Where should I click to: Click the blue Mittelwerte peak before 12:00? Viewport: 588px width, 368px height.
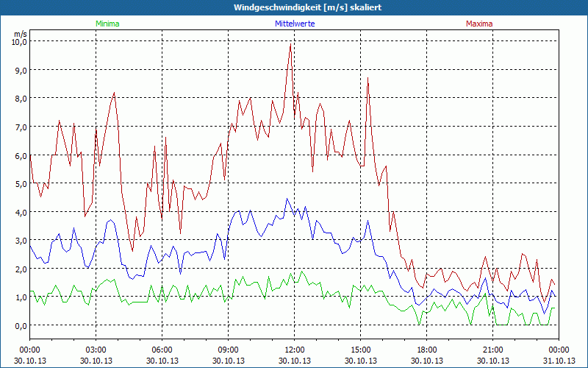pos(287,199)
